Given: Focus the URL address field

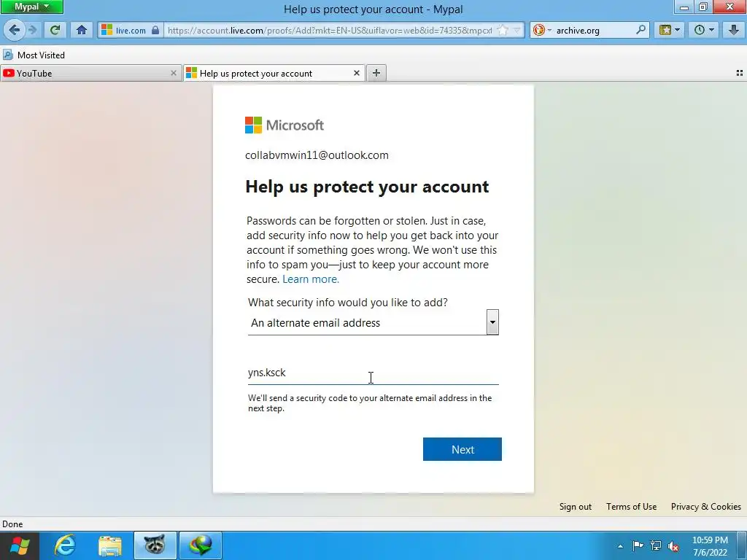Looking at the screenshot, I should pos(330,30).
